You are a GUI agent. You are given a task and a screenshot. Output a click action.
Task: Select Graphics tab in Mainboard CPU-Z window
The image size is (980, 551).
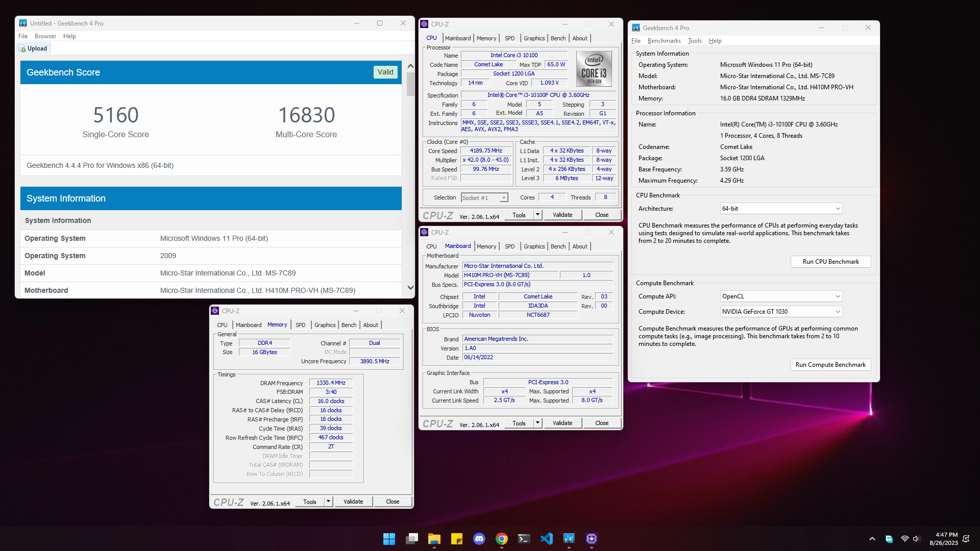click(x=534, y=246)
